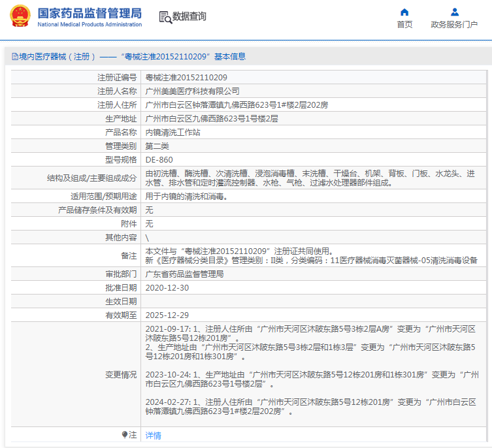Click 2023-10-24 change record entry
The width and height of the screenshot is (492, 448).
pos(312,379)
